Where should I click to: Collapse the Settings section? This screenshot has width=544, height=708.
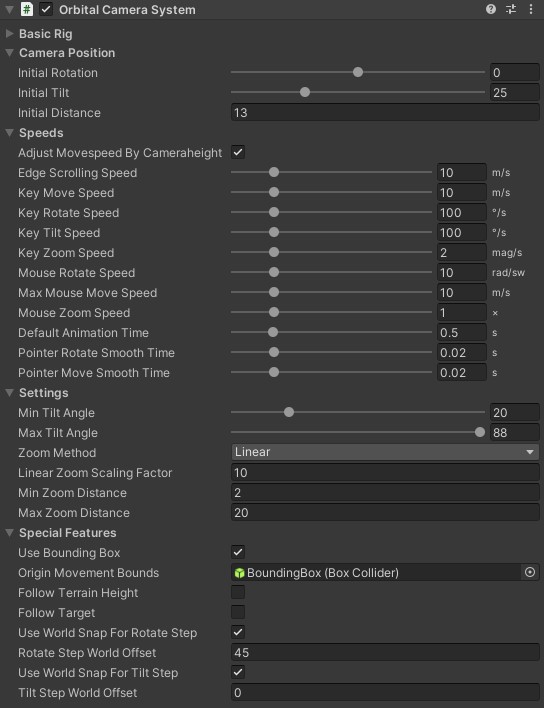pos(9,393)
